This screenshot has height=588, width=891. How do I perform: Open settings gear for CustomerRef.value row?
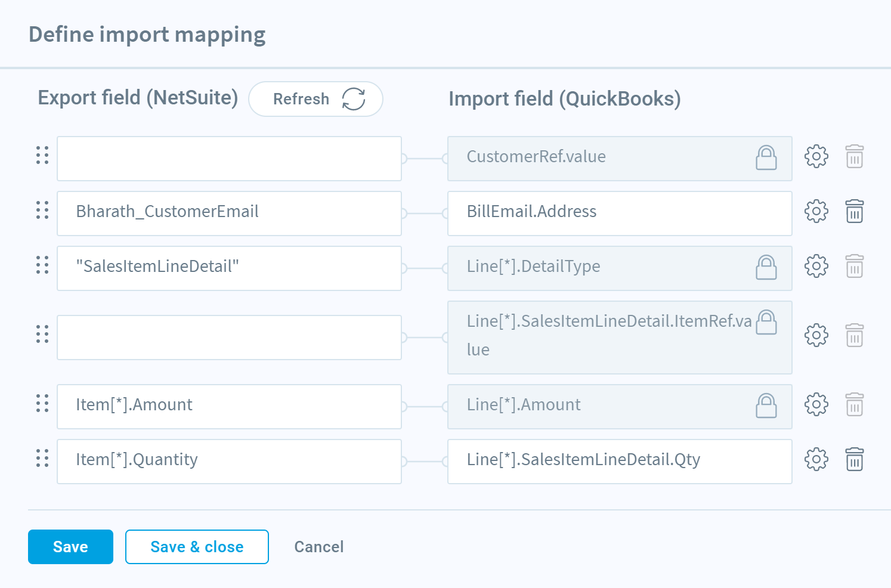coord(816,156)
